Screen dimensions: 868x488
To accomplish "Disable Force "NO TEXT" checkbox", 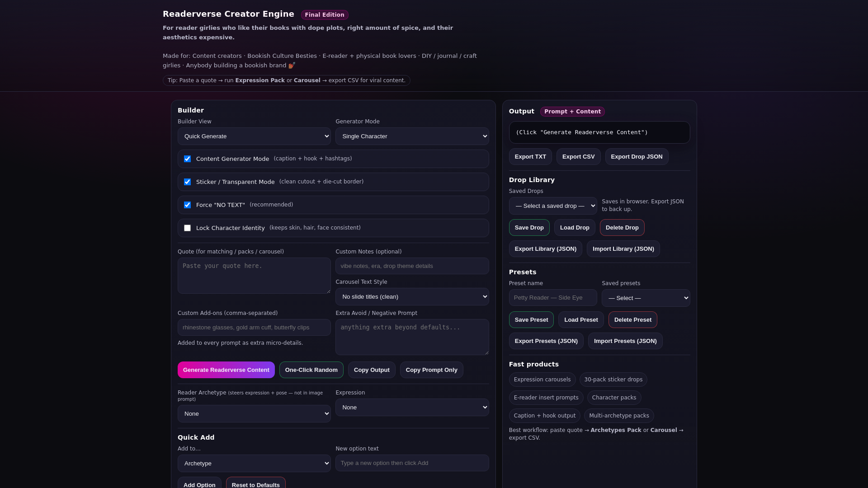I will pos(187,205).
